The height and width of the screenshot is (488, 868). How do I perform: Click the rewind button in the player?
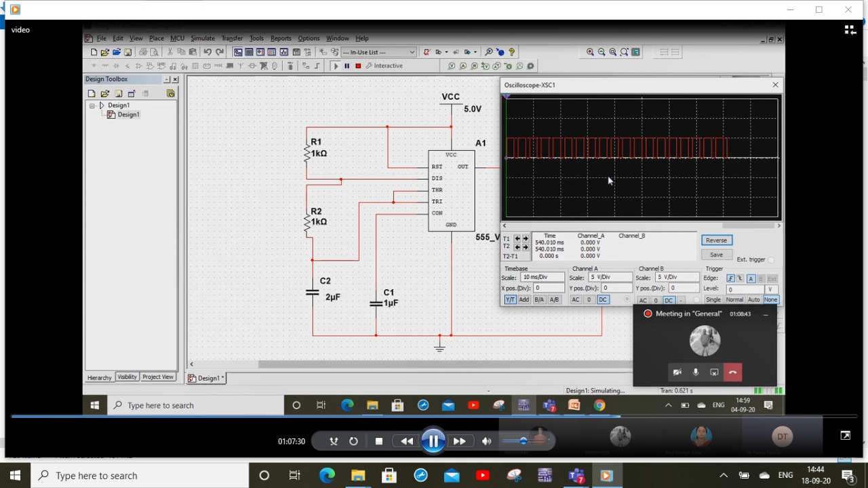point(407,441)
